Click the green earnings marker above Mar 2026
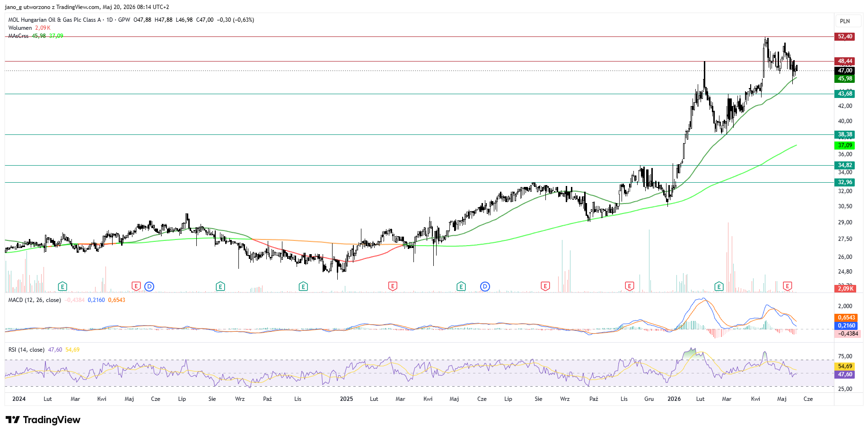This screenshot has height=434, width=868. pyautogui.click(x=719, y=286)
